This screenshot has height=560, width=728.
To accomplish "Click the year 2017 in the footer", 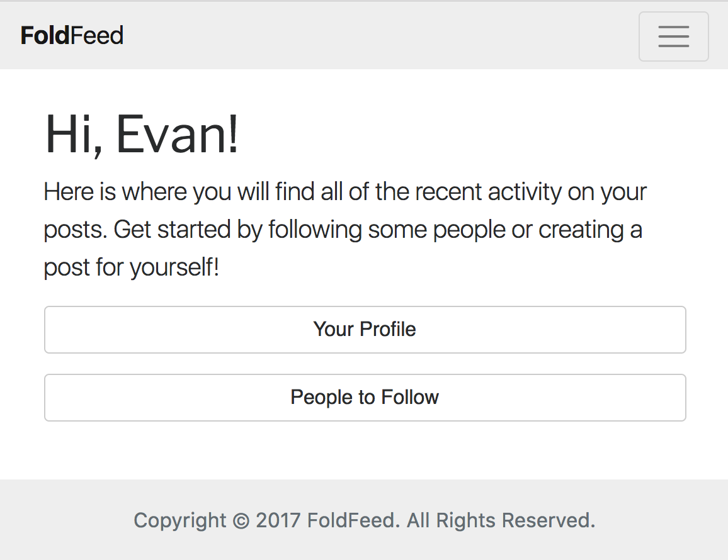I will coord(278,521).
